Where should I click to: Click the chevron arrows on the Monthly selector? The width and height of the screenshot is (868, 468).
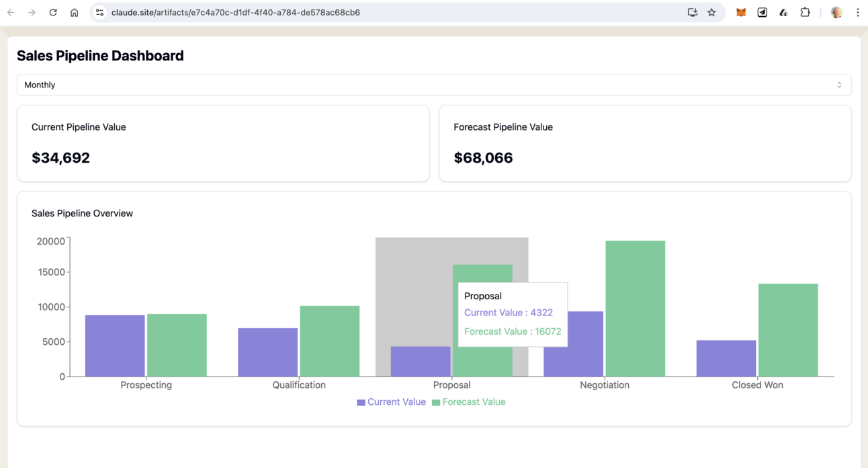pyautogui.click(x=839, y=85)
